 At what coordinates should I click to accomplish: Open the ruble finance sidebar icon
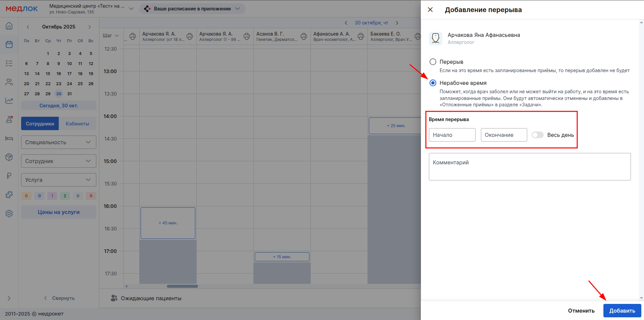tap(9, 176)
